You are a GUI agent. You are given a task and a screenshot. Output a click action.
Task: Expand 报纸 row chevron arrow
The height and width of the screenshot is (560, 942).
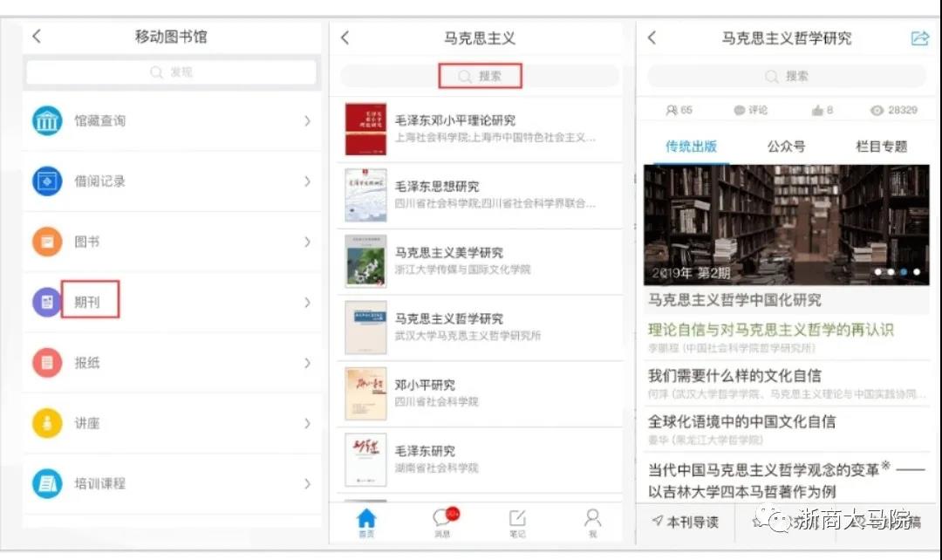(x=307, y=363)
